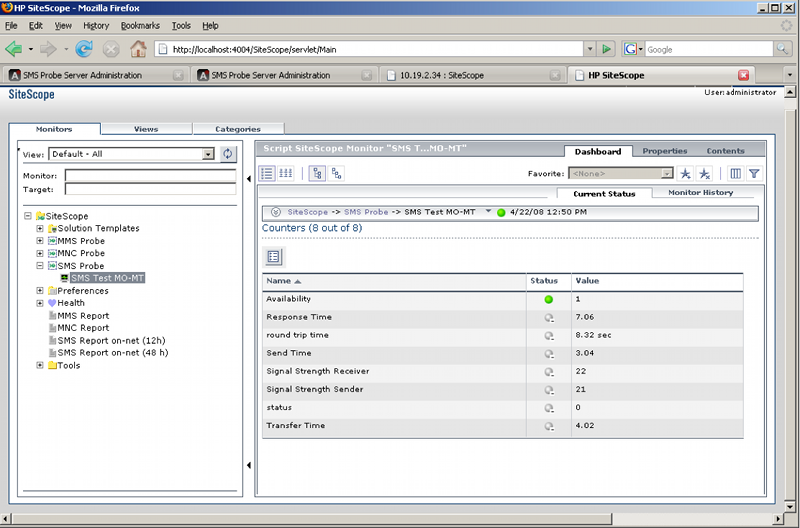800x528 pixels.
Task: Click the green status dot in breadcrumb
Action: pyautogui.click(x=501, y=213)
